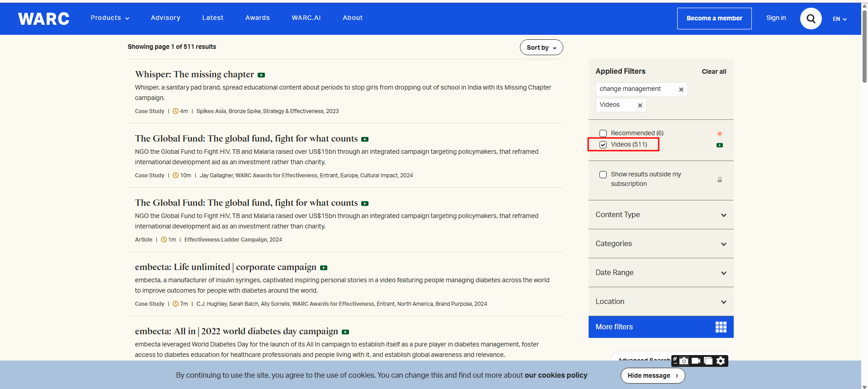Screen dimensions: 868x389
Task: Remove the 'Videos' applied filter tag
Action: point(640,105)
